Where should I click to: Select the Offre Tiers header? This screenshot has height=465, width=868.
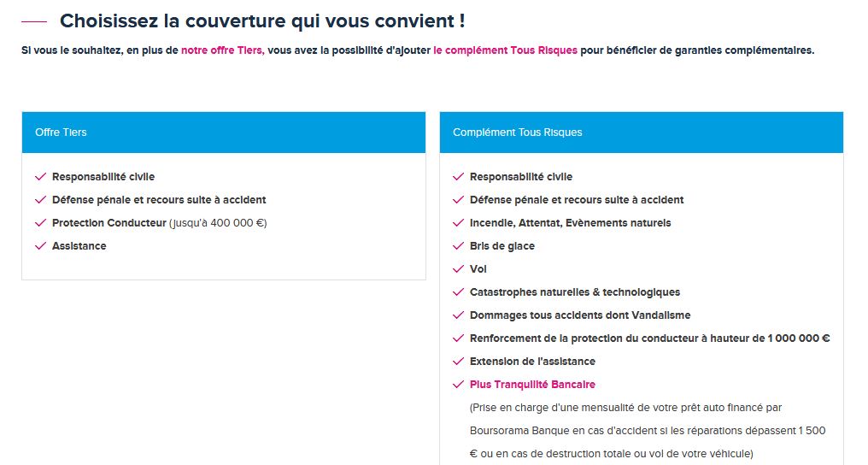pyautogui.click(x=224, y=132)
